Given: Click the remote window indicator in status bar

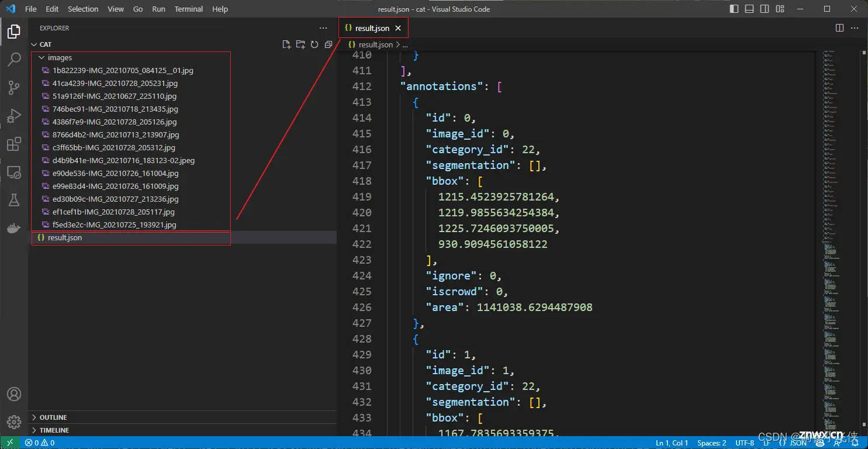Looking at the screenshot, I should (x=10, y=443).
